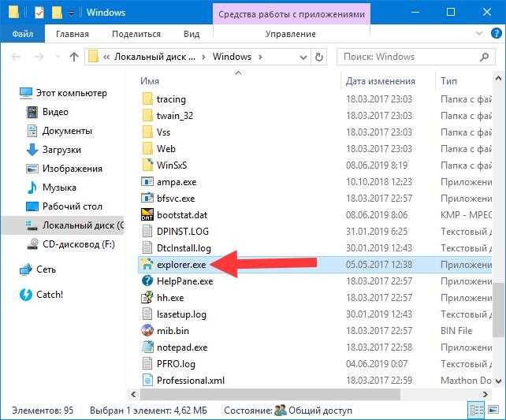Click the New Folder quick access icon
506x420 pixels.
[x=57, y=13]
